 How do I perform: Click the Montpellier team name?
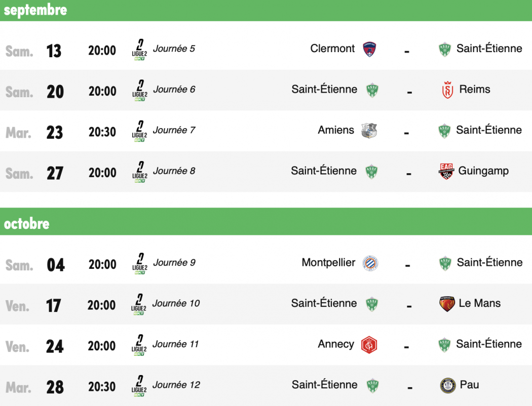tap(328, 262)
